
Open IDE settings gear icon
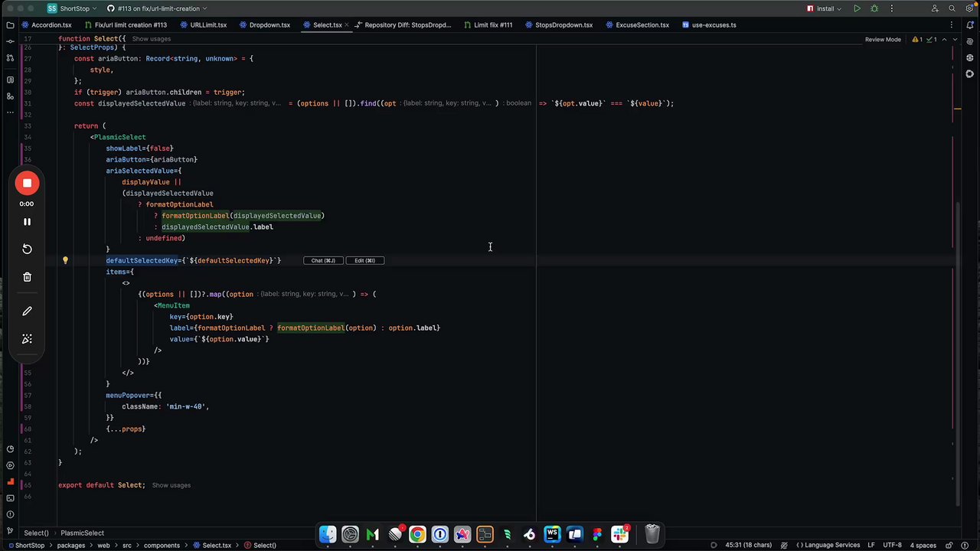(970, 8)
